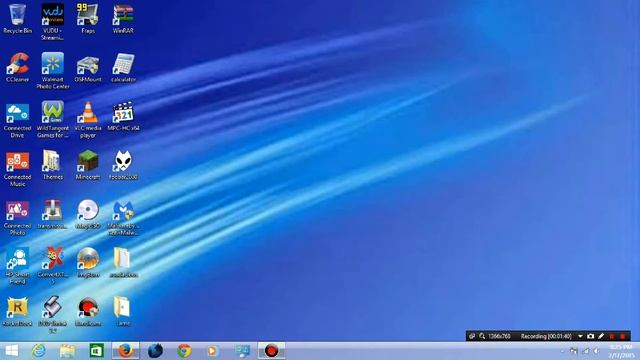Image resolution: width=640 pixels, height=360 pixels.
Task: Select the WildTangent Games shortcut
Action: point(53,120)
